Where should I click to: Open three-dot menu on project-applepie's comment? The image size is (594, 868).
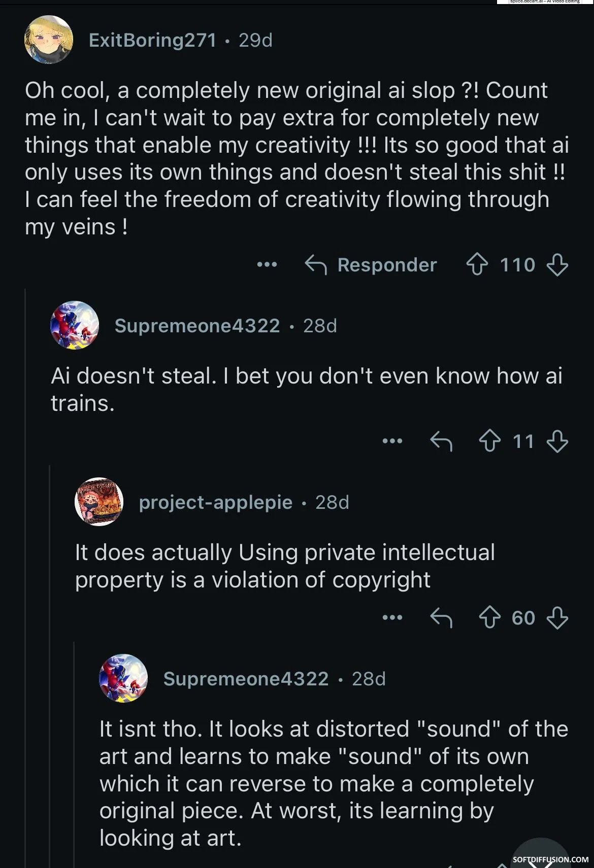(x=392, y=617)
